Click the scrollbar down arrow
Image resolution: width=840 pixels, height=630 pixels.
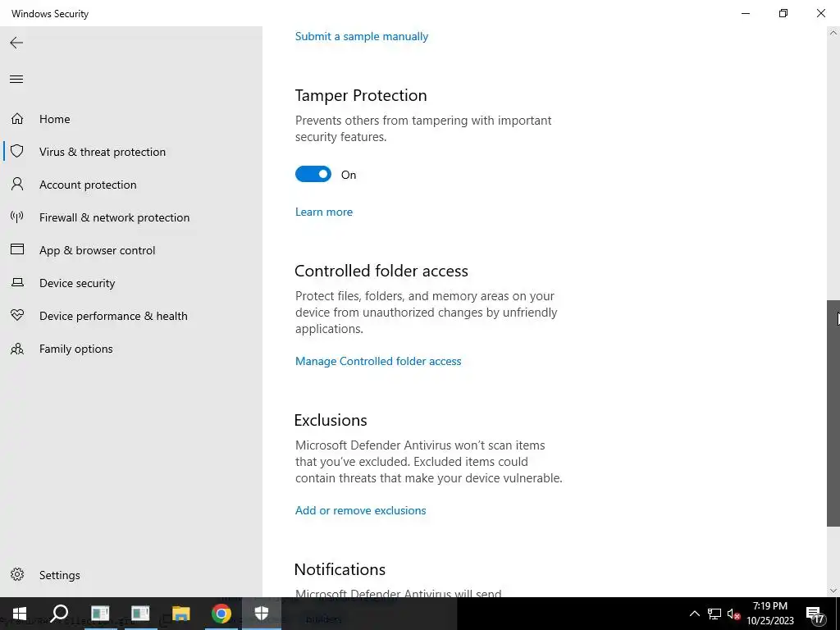click(x=833, y=591)
